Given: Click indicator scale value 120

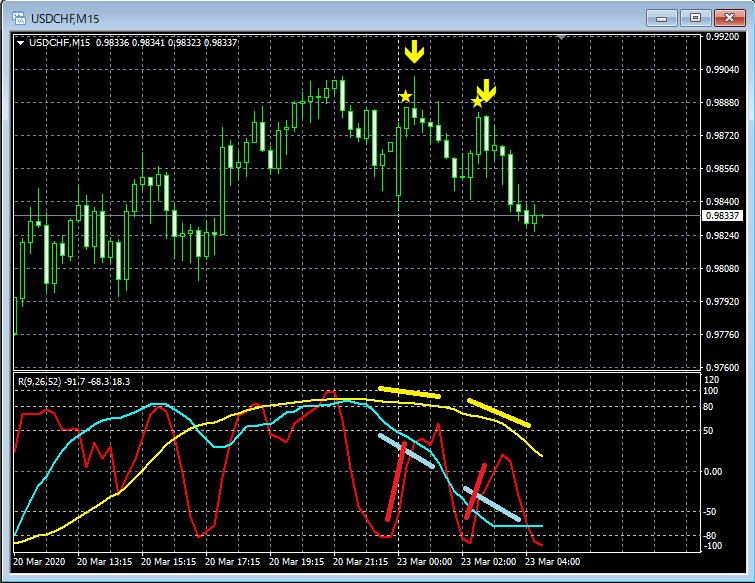Looking at the screenshot, I should 711,380.
